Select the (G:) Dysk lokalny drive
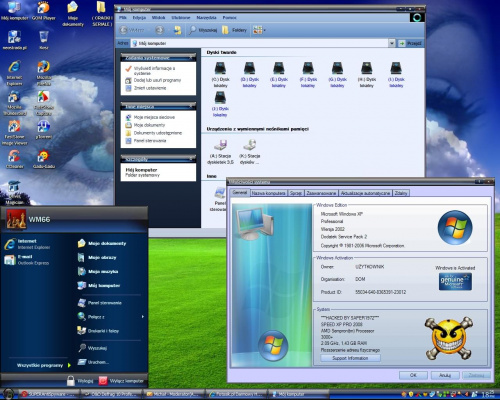 click(x=337, y=75)
